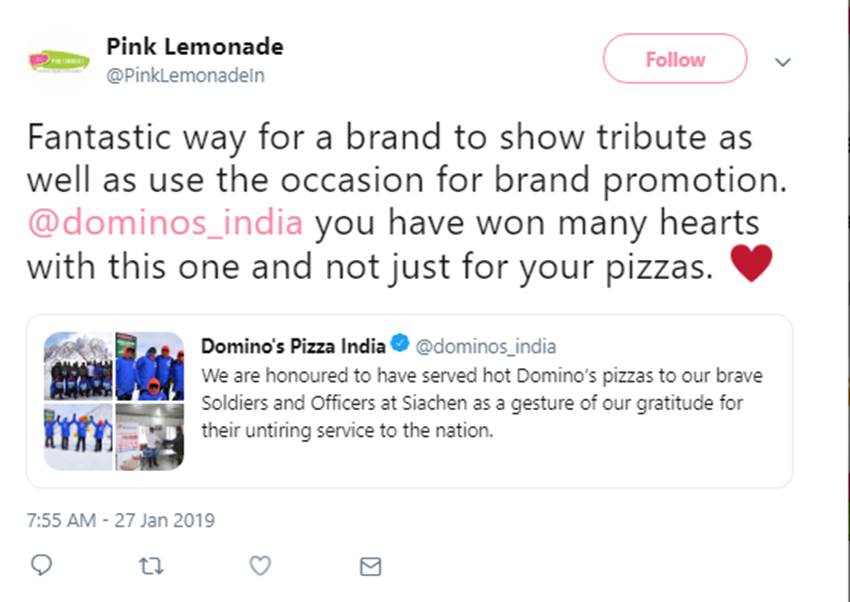Image resolution: width=850 pixels, height=602 pixels.
Task: Open the top-right quoted tweet photo
Action: [150, 366]
